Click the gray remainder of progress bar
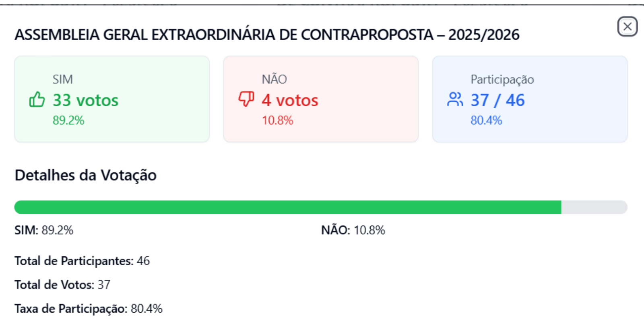The image size is (644, 322). 594,207
